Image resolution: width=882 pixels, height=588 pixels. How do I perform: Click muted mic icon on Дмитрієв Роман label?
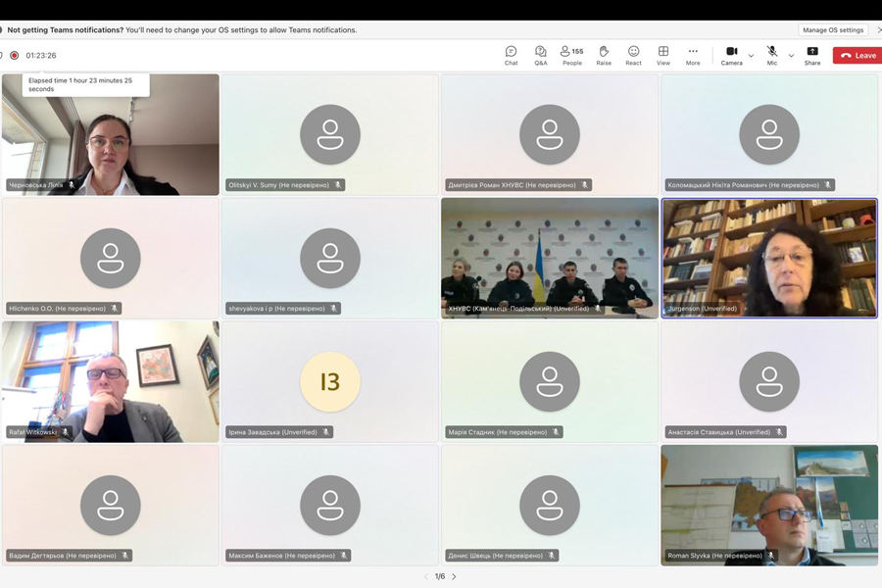pos(584,184)
